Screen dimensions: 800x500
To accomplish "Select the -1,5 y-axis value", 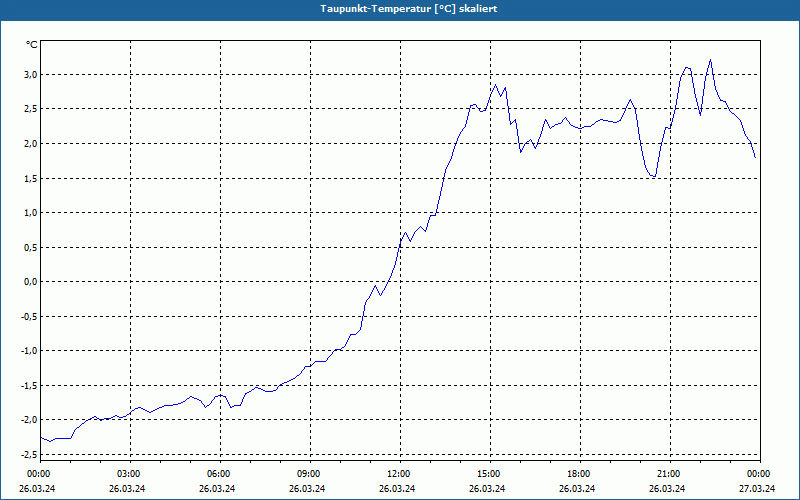I will point(30,386).
